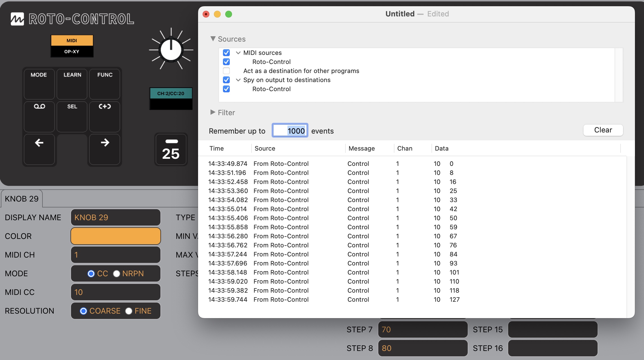Click the Clear events button
The height and width of the screenshot is (360, 644).
coord(603,130)
